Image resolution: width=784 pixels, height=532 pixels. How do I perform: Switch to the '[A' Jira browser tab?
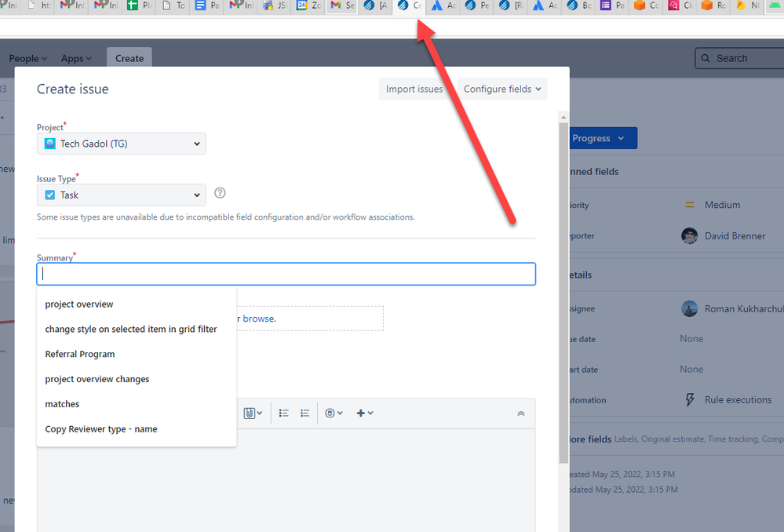point(375,5)
